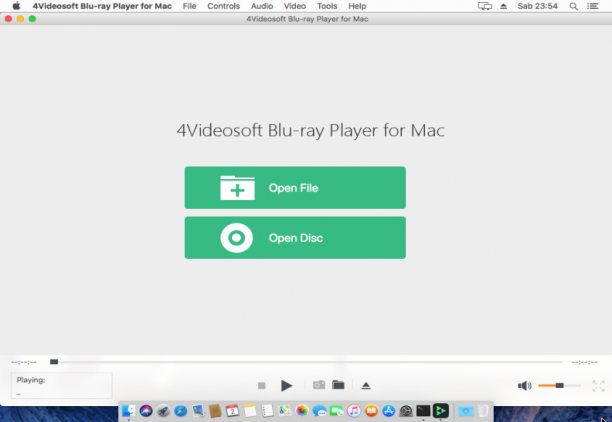Open the snapshot folder icon
Image resolution: width=612 pixels, height=422 pixels.
point(338,385)
